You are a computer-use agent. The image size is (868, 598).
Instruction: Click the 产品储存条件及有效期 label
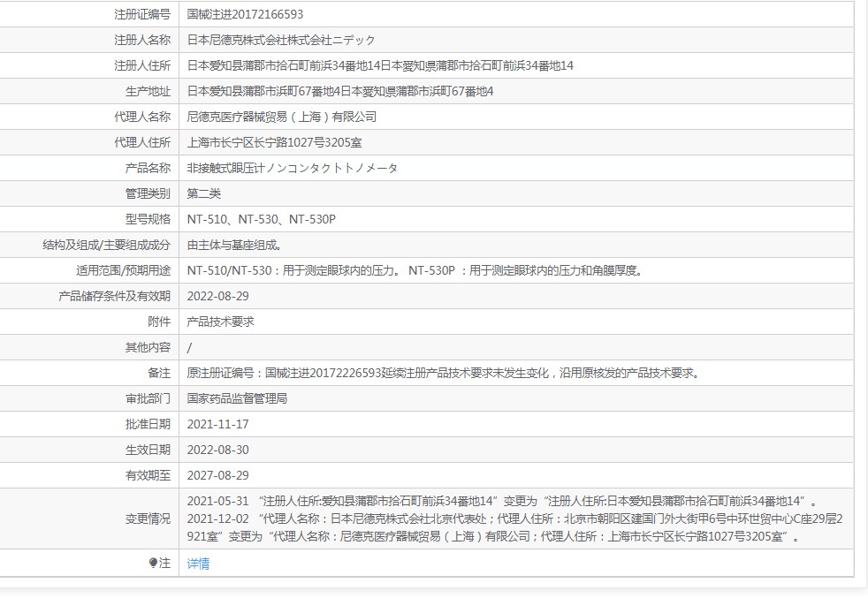[115, 297]
